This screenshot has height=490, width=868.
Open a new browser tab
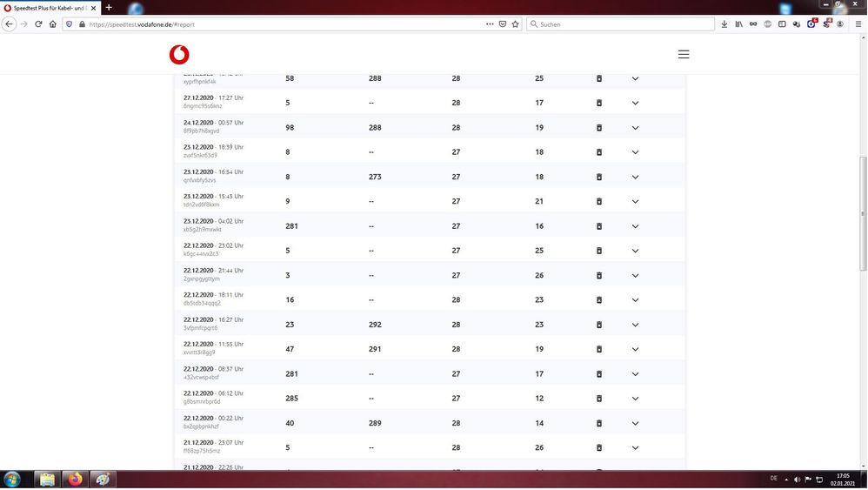(109, 8)
